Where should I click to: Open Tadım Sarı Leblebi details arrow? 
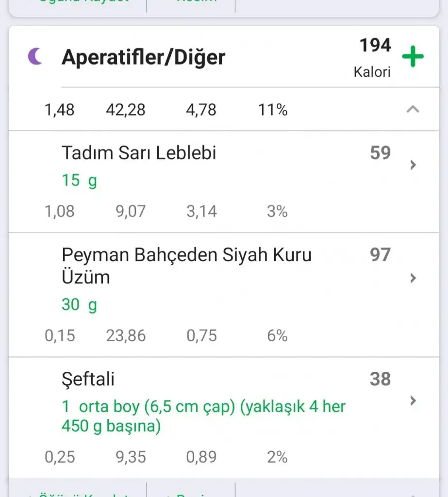point(413,165)
